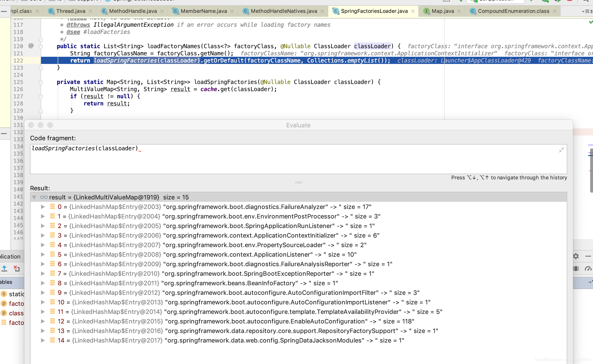Close the MemberName.java tab

point(232,11)
